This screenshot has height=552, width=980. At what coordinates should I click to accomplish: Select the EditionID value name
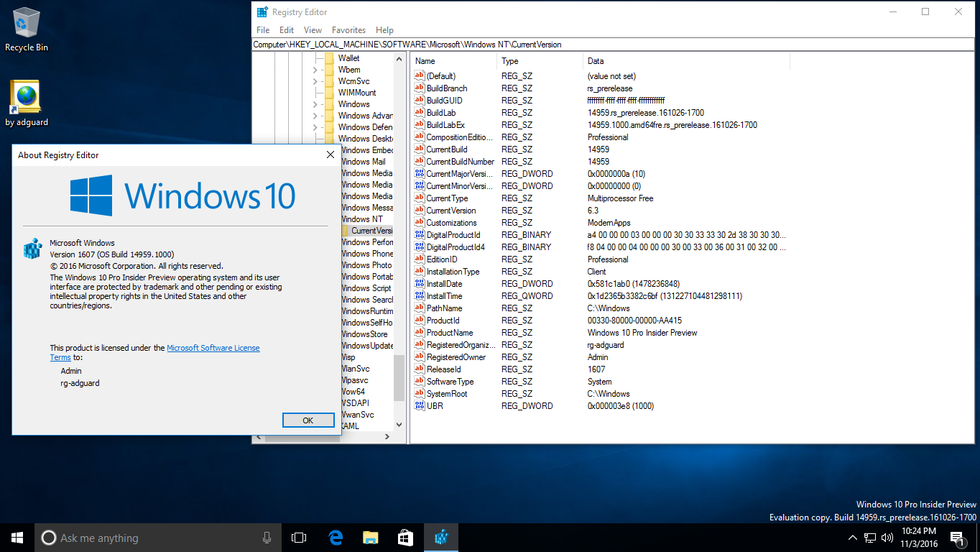tap(442, 259)
